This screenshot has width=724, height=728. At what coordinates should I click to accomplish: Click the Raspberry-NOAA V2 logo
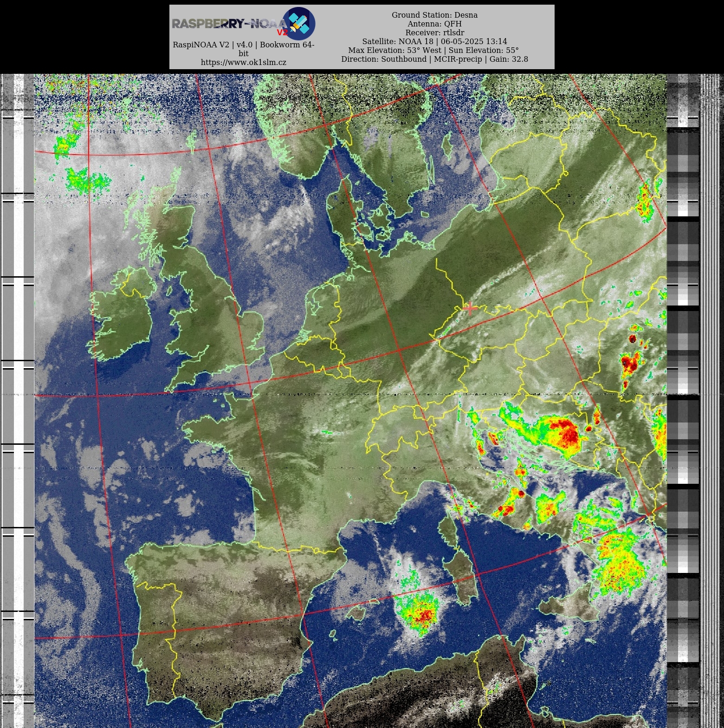click(x=244, y=23)
